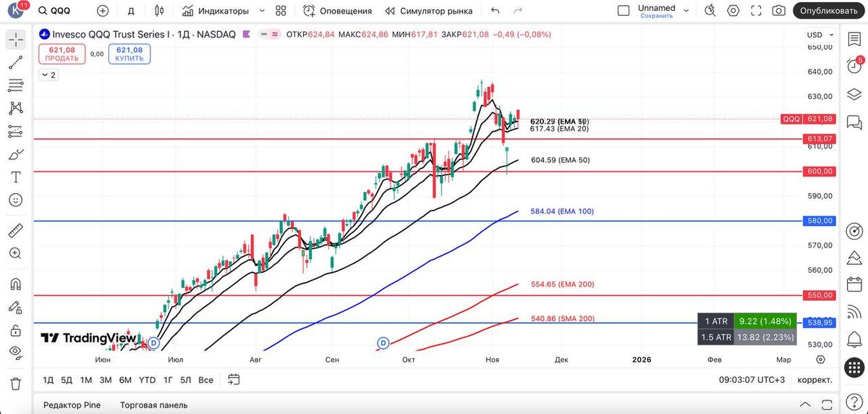
Task: Open the object tree layers icon
Action: pos(854,94)
